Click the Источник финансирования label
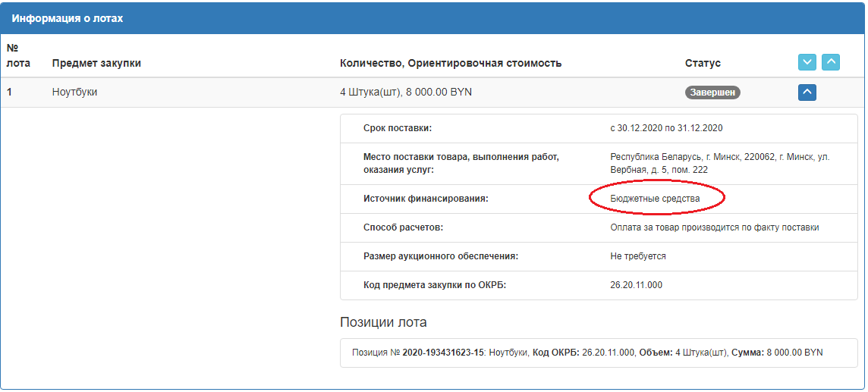This screenshot has height=392, width=868. 426,198
